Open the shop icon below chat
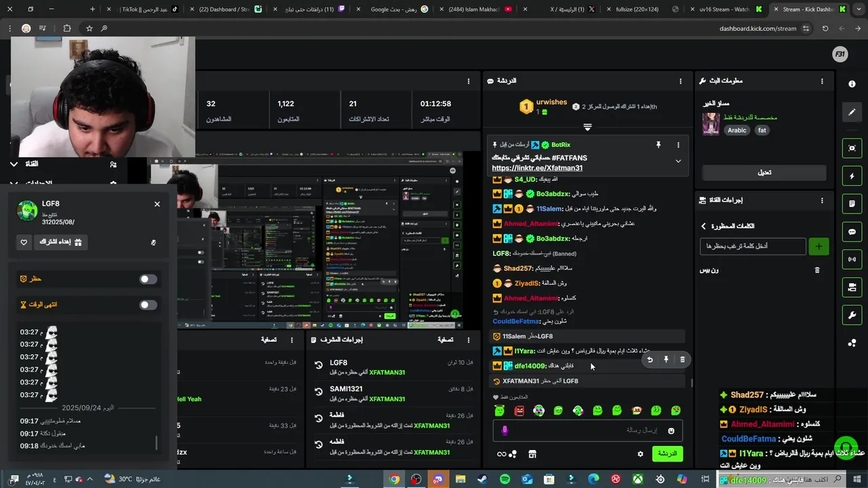 (532, 454)
